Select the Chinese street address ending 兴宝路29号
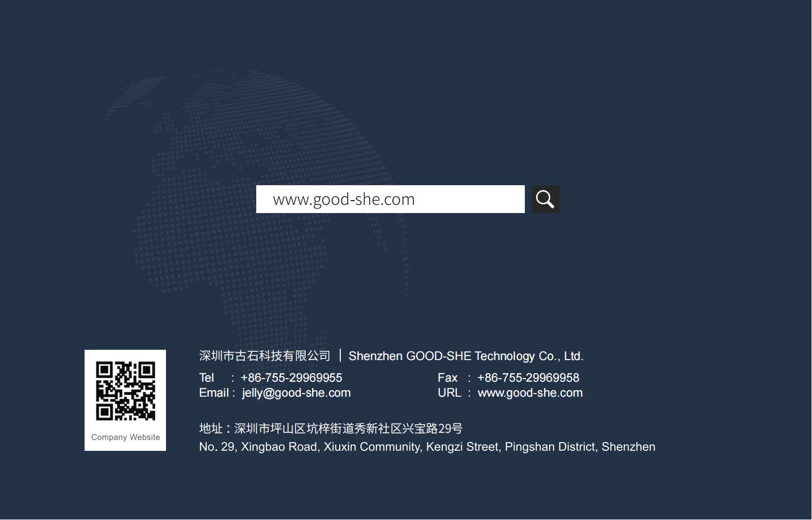 coord(348,428)
